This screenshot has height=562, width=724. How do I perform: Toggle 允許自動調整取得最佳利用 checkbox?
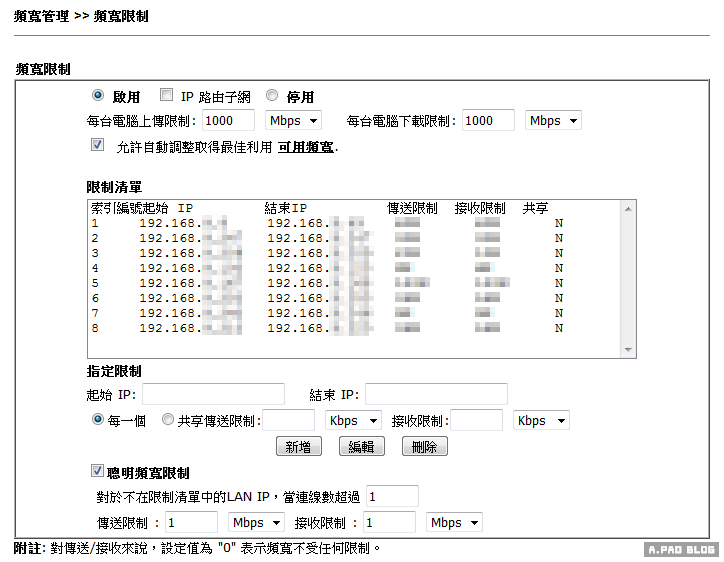click(97, 145)
